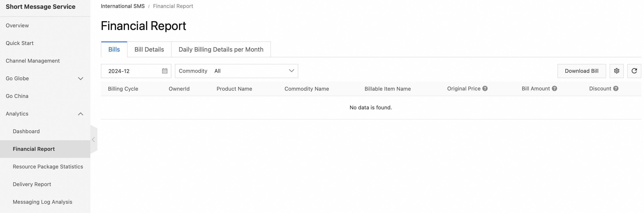Click the Download Bill button
This screenshot has height=213, width=644.
click(581, 71)
